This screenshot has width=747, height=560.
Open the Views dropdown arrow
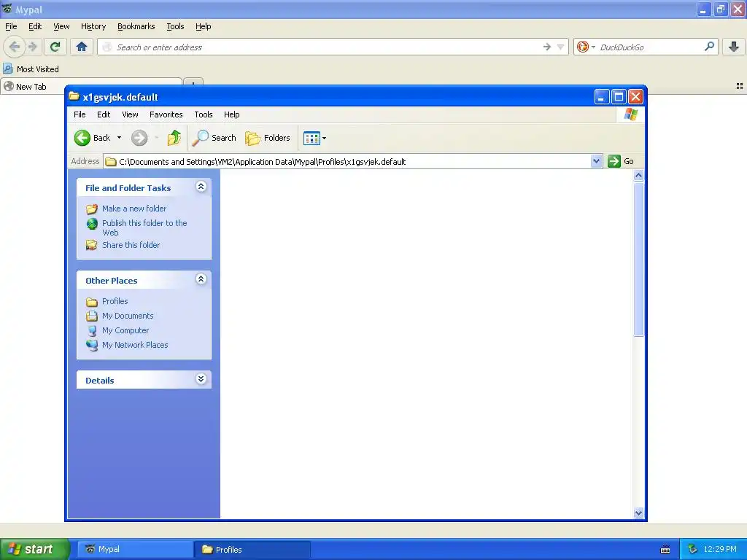pos(325,138)
